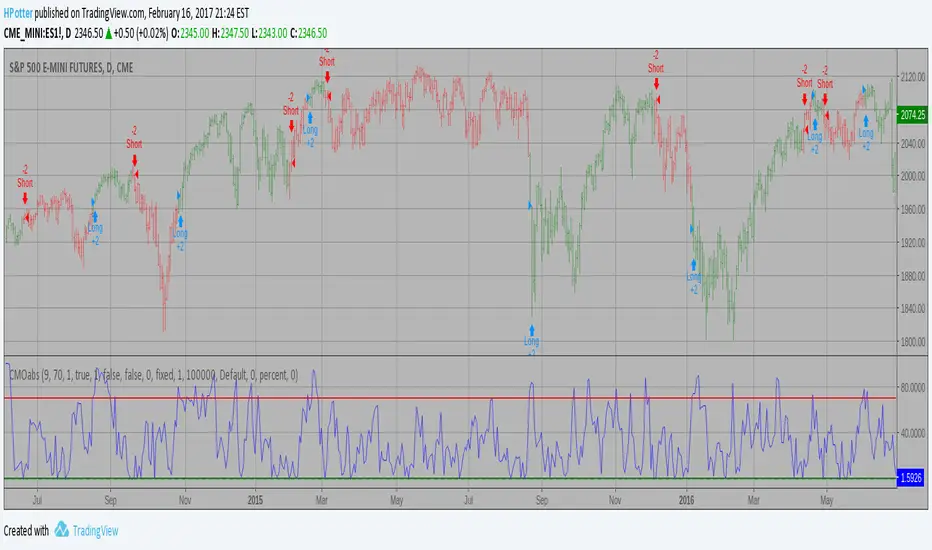Click the close price C:2346.50

(x=308, y=33)
